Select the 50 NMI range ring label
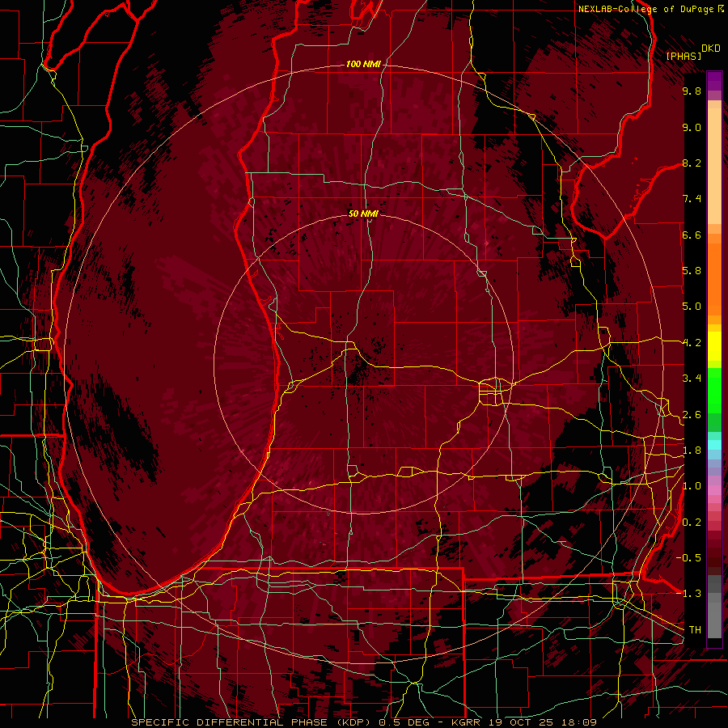The image size is (728, 728). point(363,214)
